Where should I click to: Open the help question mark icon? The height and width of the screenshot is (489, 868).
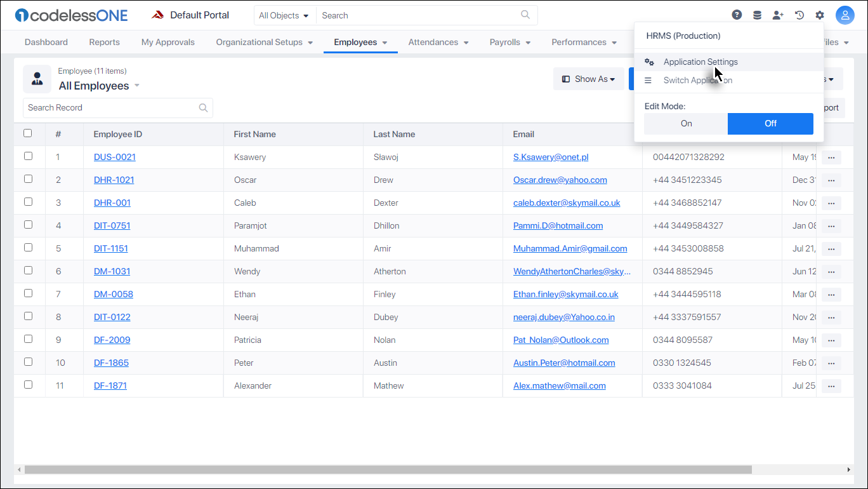pyautogui.click(x=737, y=15)
